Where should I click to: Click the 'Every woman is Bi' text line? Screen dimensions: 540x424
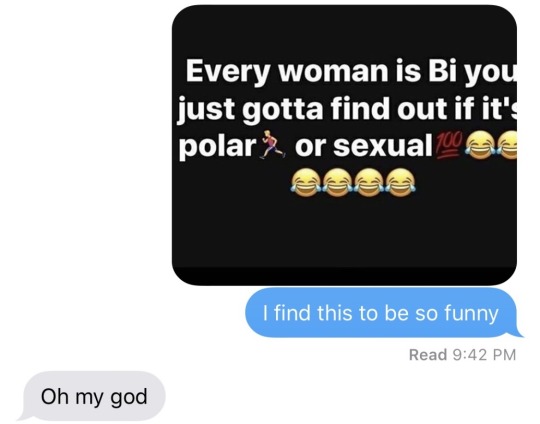tap(351, 71)
